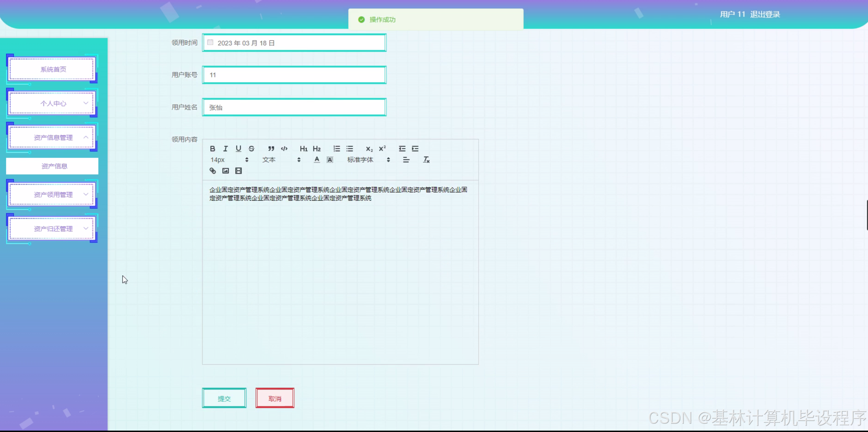868x432 pixels.
Task: Toggle italic formatting in editor
Action: (225, 148)
